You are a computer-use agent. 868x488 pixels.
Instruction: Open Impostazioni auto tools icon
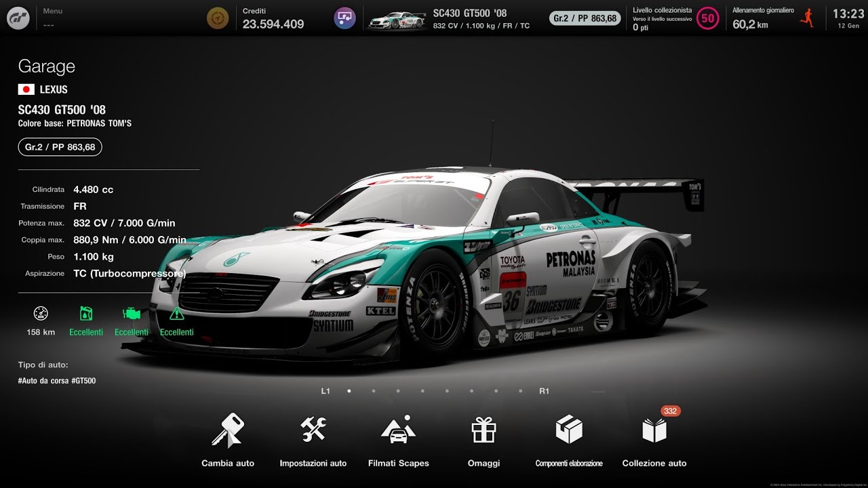coord(313,429)
